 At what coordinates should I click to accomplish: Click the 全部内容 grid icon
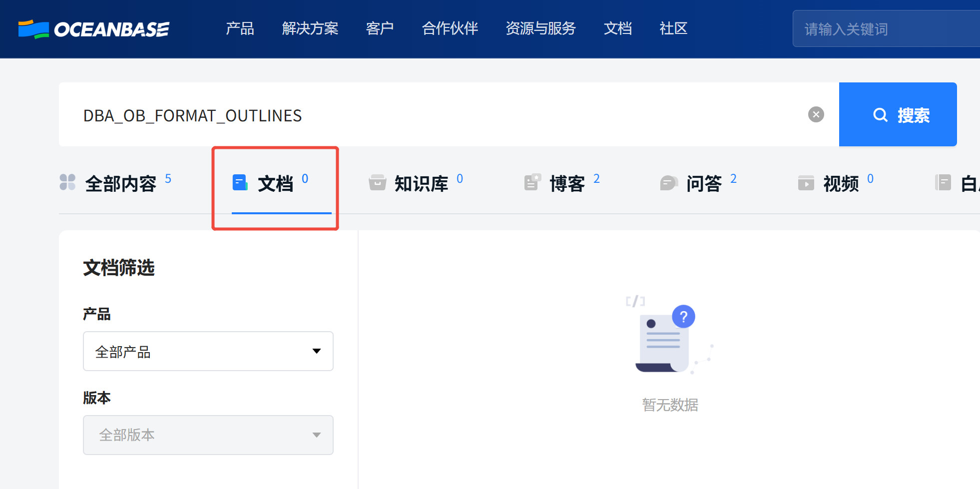[x=67, y=182]
